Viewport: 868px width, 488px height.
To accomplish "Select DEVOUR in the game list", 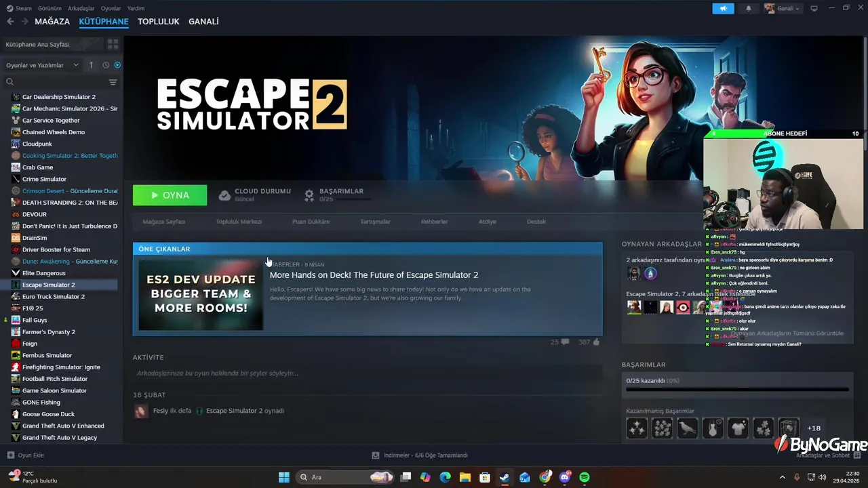I will click(35, 214).
